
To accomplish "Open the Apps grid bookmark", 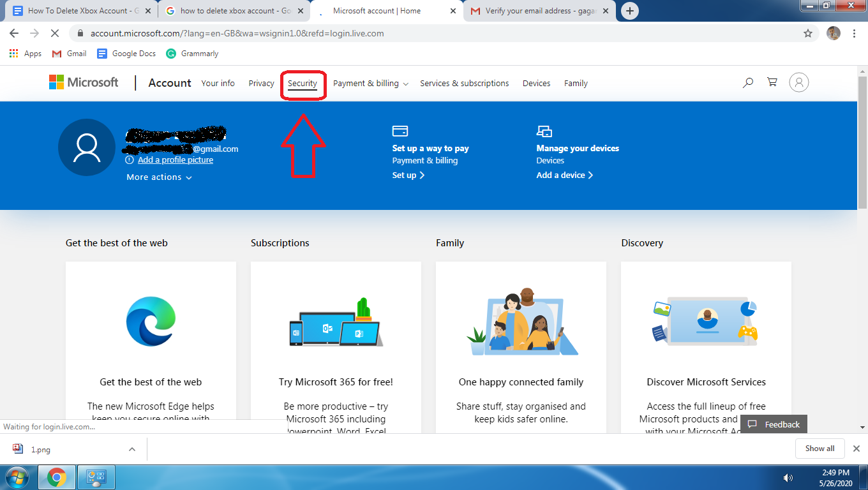I will (x=26, y=54).
